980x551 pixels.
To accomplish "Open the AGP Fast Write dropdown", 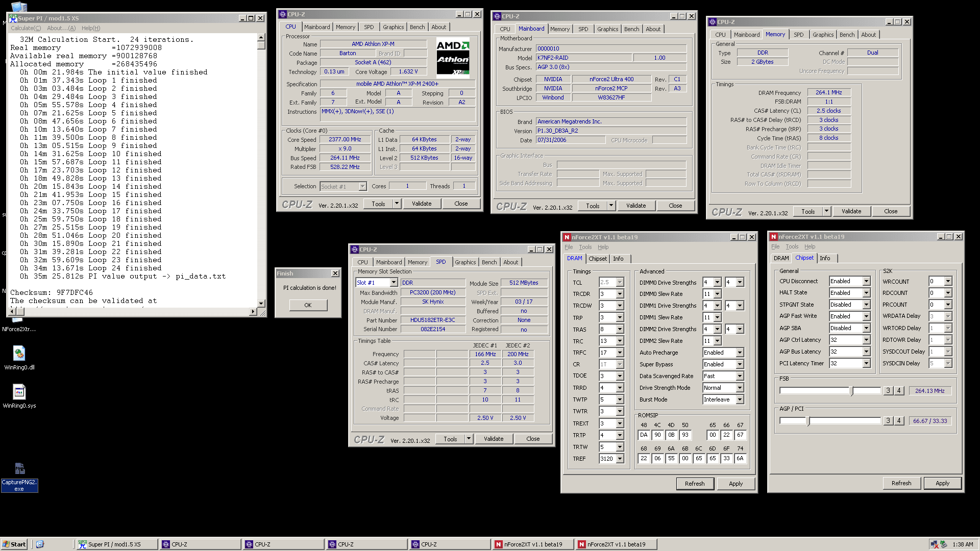I will (866, 316).
